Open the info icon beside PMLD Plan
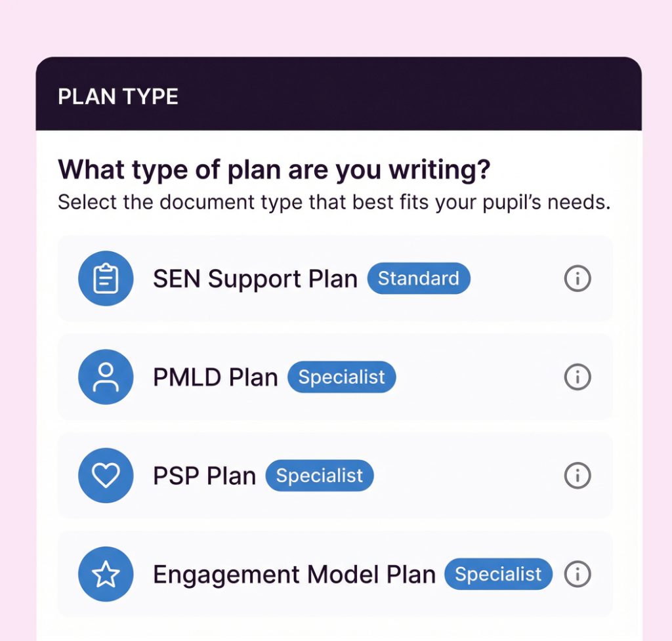The height and width of the screenshot is (641, 672). [577, 377]
